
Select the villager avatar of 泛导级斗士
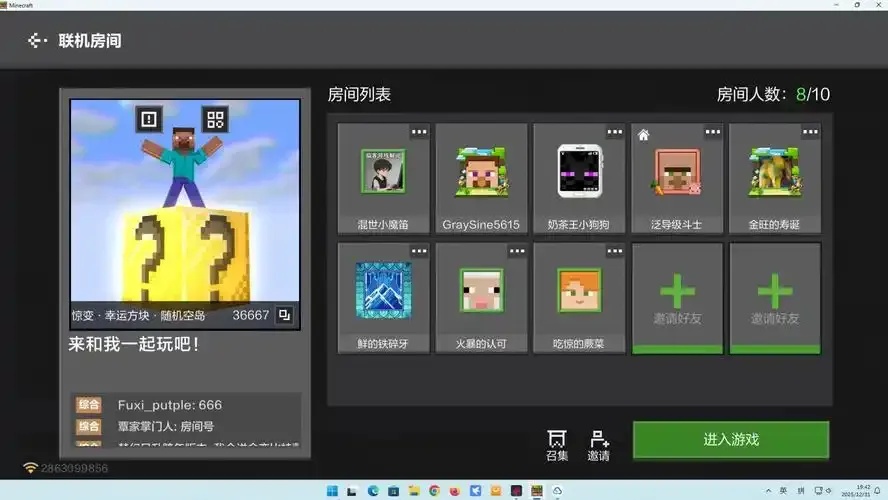[677, 172]
